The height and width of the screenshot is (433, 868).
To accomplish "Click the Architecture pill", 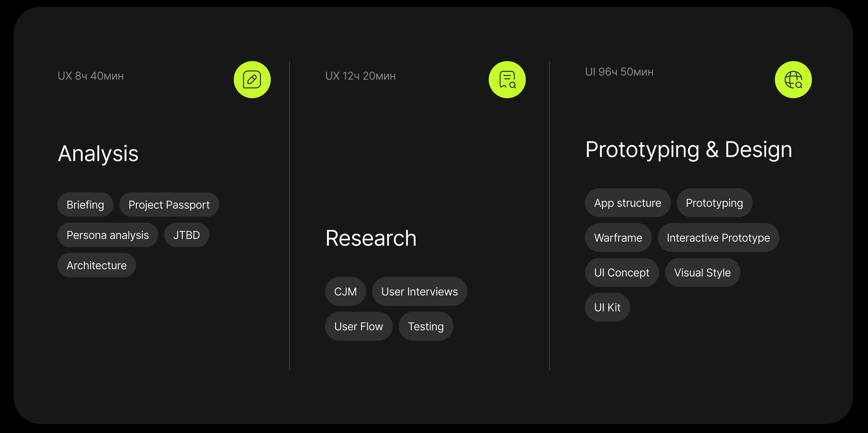I will pos(96,266).
